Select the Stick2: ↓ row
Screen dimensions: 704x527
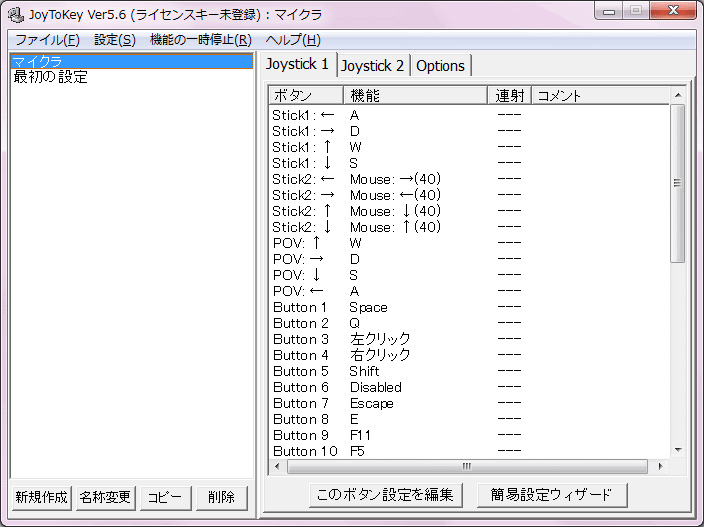click(469, 227)
